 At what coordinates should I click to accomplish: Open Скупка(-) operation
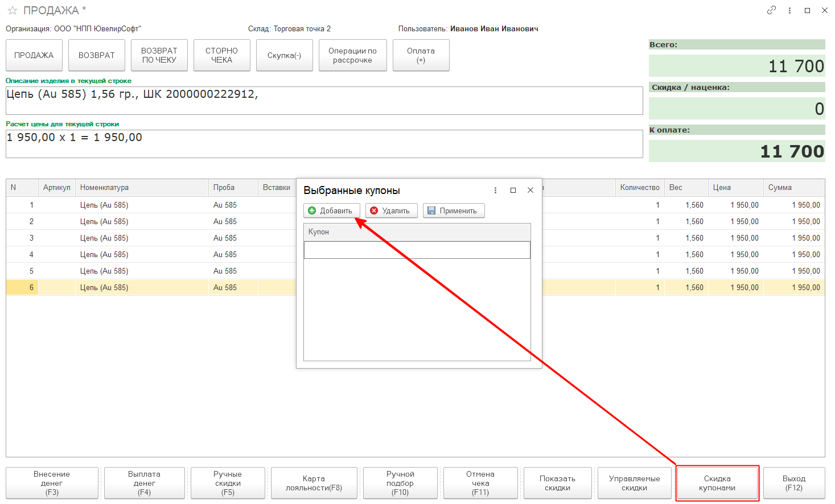285,55
